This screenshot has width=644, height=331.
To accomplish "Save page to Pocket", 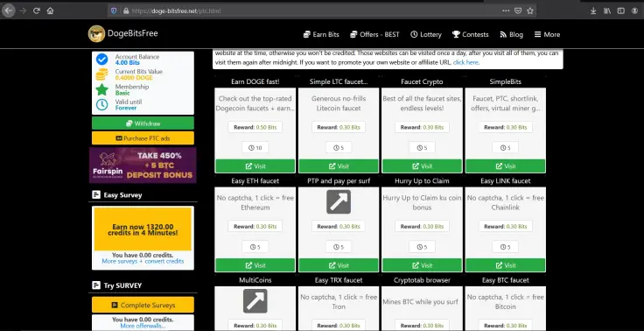I will point(518,11).
